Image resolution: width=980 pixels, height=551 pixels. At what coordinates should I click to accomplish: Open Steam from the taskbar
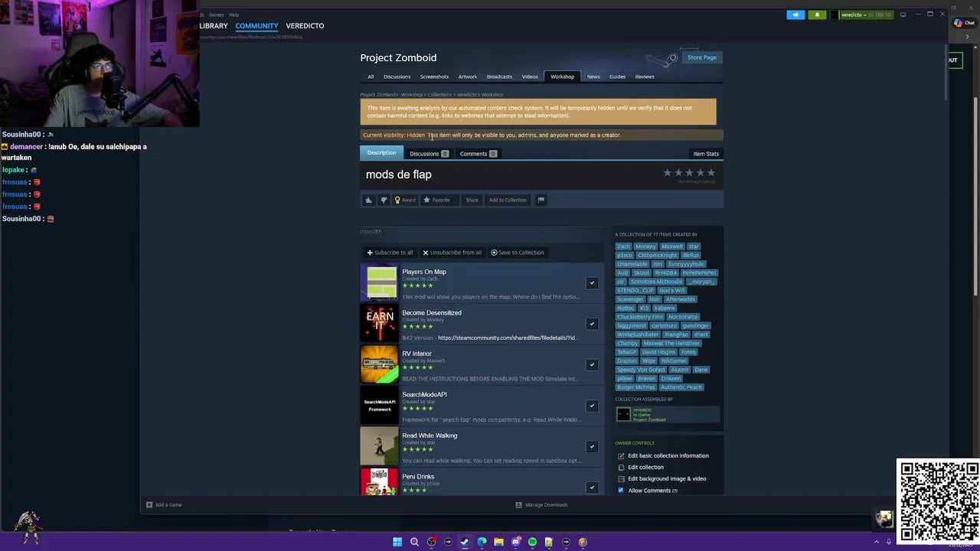click(465, 542)
